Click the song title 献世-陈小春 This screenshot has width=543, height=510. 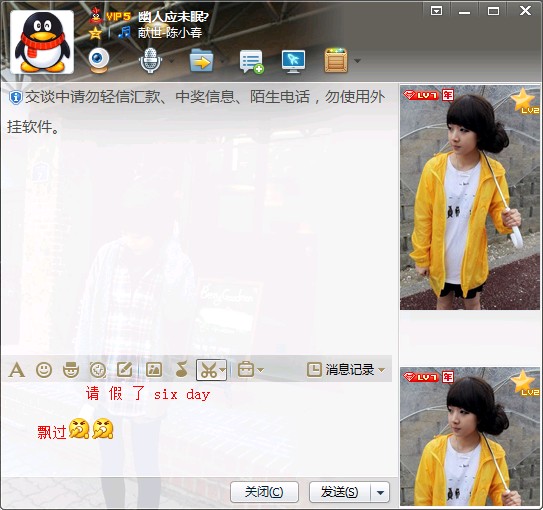coord(170,33)
